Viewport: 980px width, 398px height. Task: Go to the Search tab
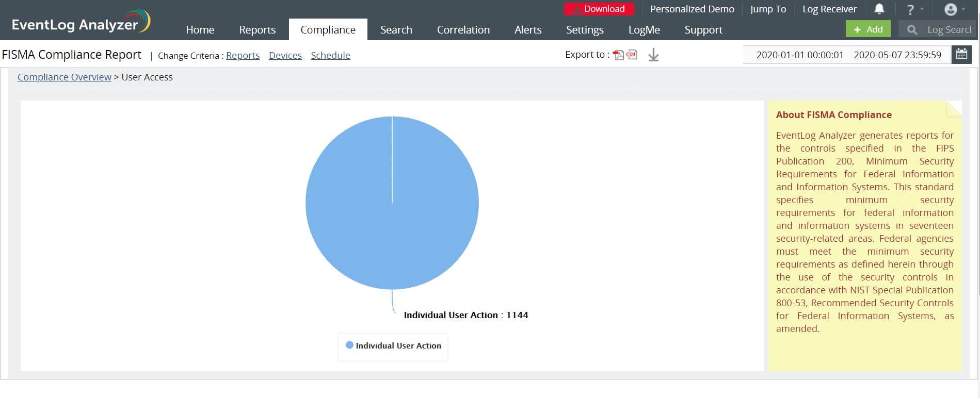click(396, 30)
